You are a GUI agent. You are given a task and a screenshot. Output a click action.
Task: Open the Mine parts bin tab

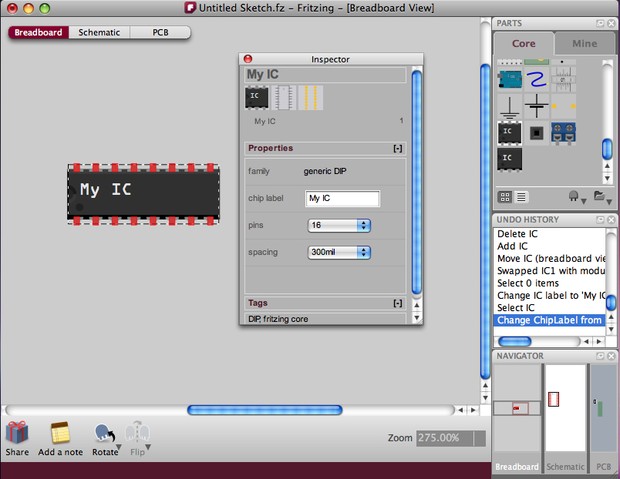click(x=585, y=44)
